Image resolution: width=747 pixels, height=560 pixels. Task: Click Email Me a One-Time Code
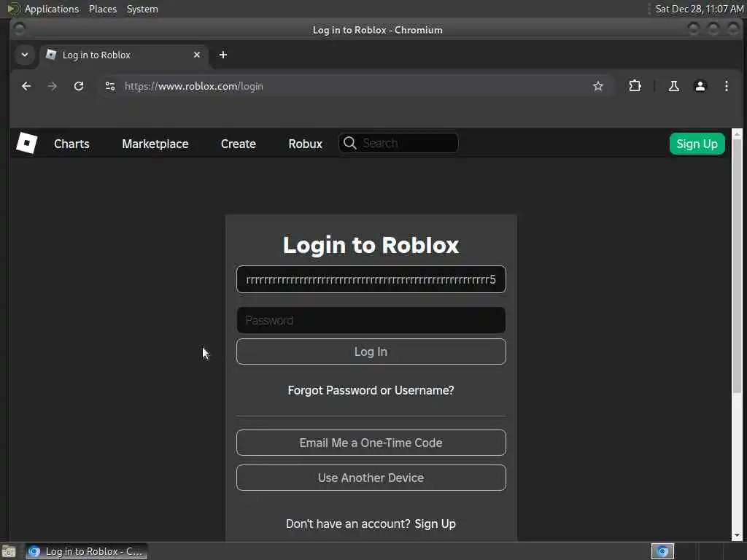(371, 443)
